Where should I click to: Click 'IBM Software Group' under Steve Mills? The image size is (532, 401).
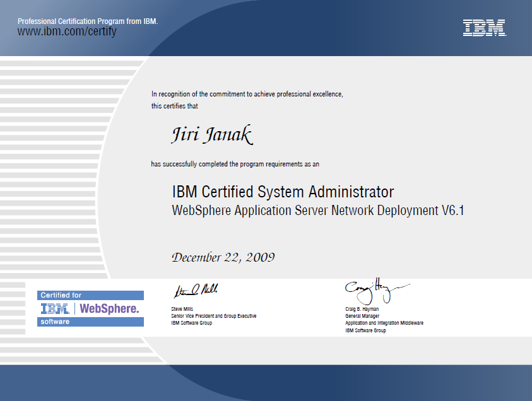point(191,323)
